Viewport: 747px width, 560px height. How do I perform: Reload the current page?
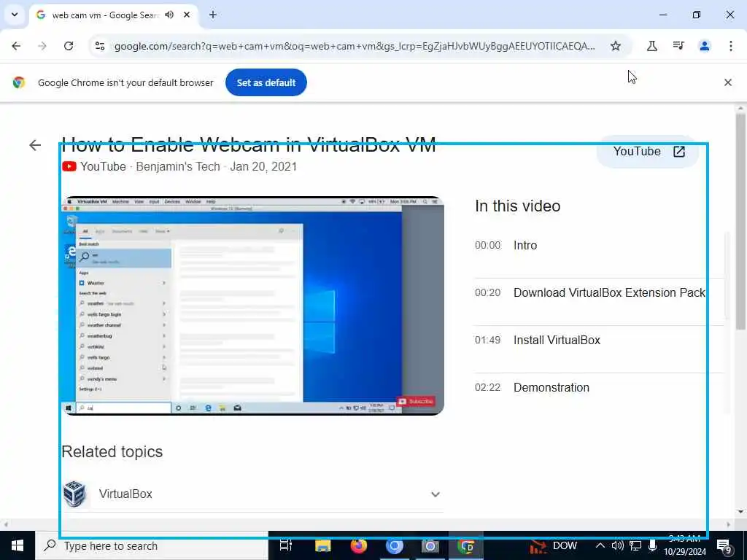coord(69,46)
